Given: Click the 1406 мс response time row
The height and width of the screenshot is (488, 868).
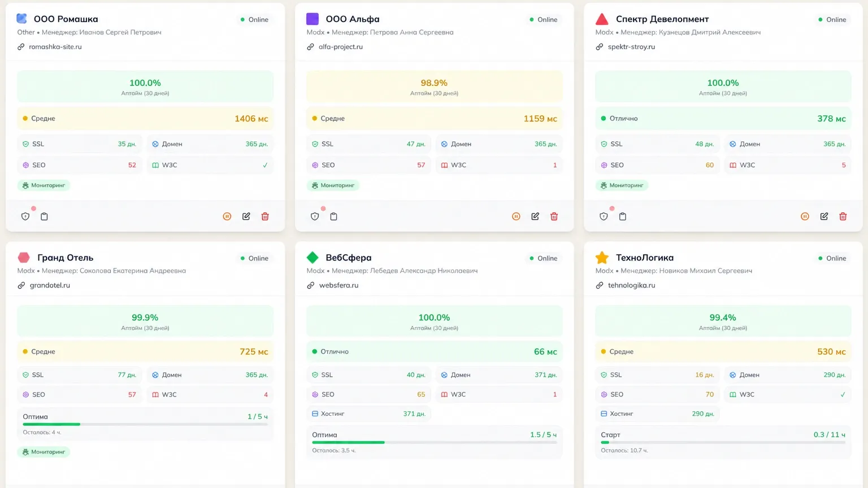Looking at the screenshot, I should [145, 119].
